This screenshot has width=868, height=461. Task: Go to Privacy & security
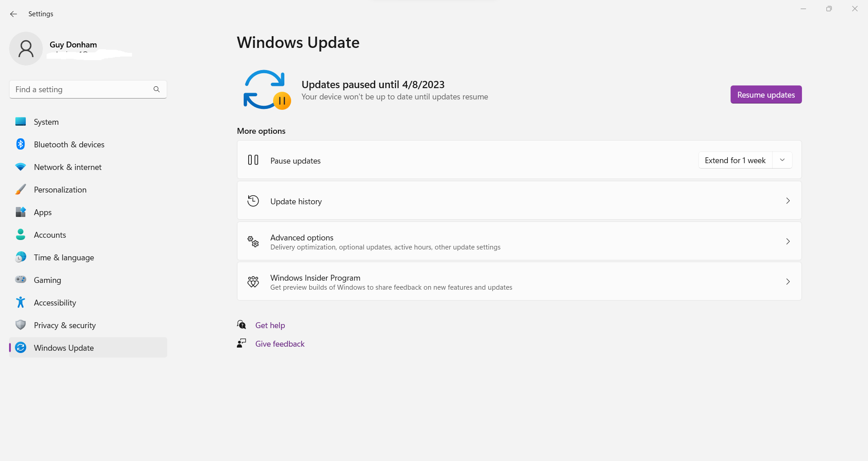pyautogui.click(x=88, y=325)
